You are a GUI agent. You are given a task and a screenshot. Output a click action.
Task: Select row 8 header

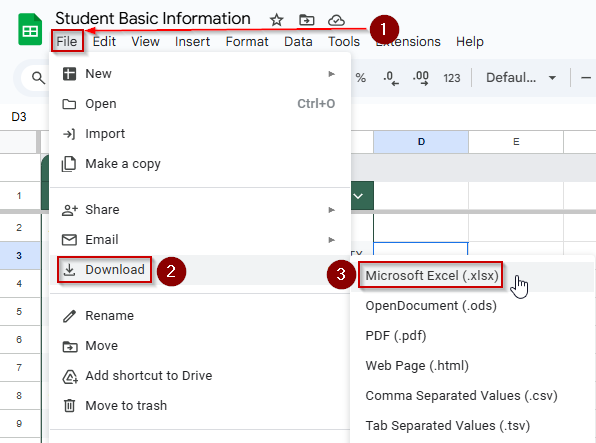click(19, 395)
